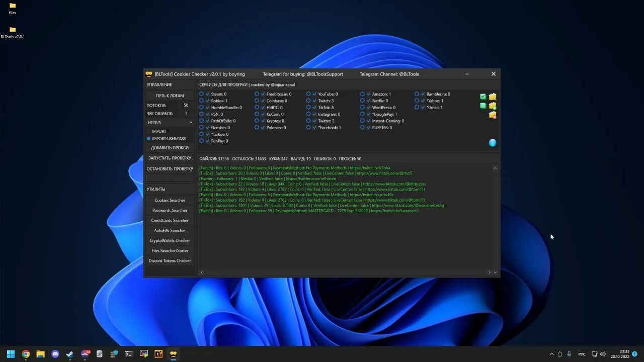Click the log panel scroll-up arrow
Image resolution: width=644 pixels, height=362 pixels.
point(495,168)
